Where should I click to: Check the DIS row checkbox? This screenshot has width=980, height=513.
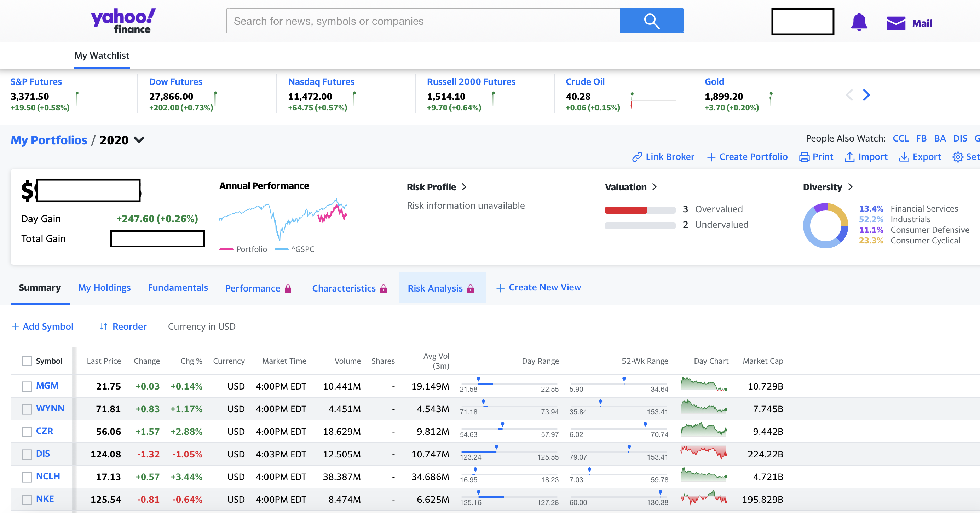pos(27,454)
